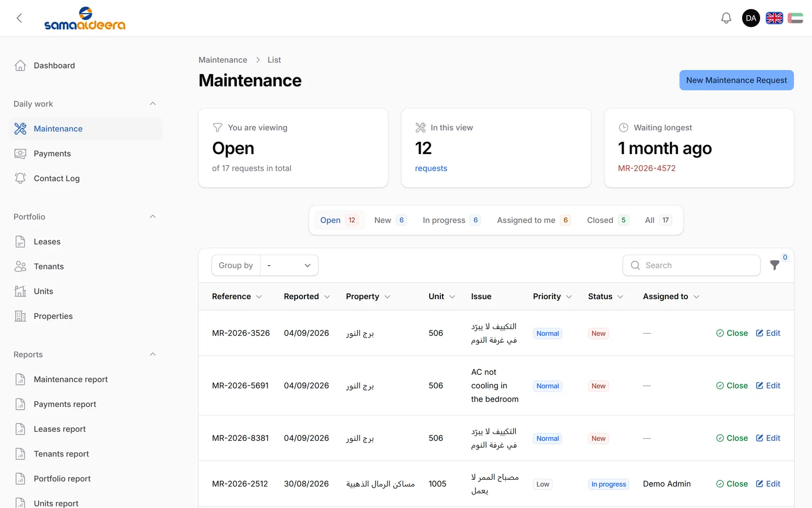Click Maintenance in the breadcrumb
The width and height of the screenshot is (812, 508).
point(223,60)
